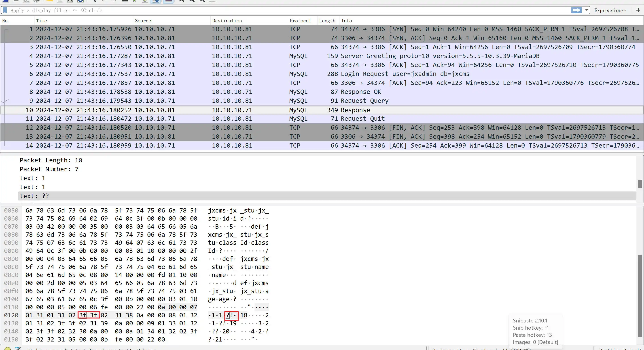Click ASCII text 'tu·class Id·class' in row 0090
The width and height of the screenshot is (644, 350).
(238, 243)
